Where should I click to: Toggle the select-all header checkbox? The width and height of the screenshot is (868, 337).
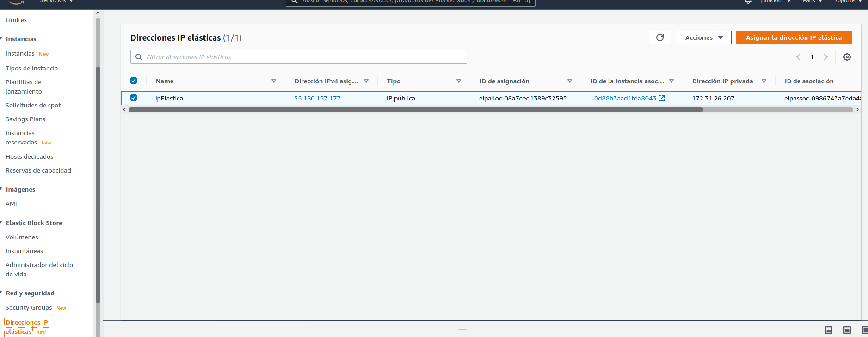[x=134, y=81]
